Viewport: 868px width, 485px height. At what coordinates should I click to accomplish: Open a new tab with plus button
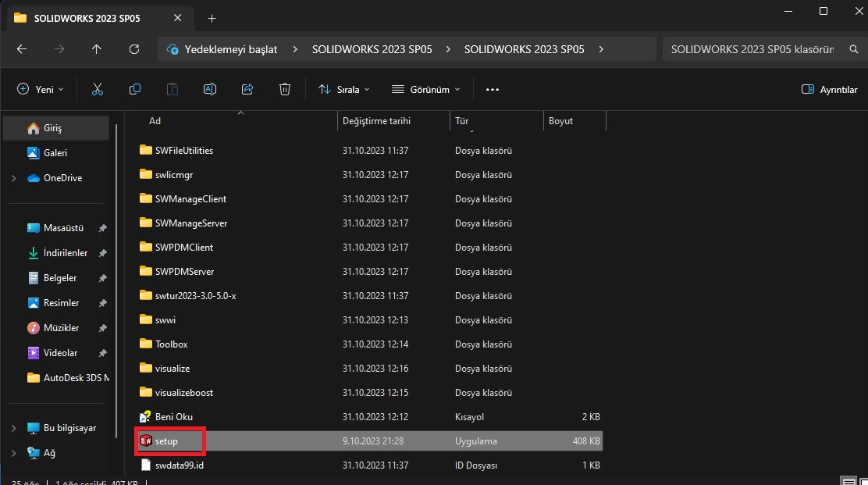coord(212,18)
